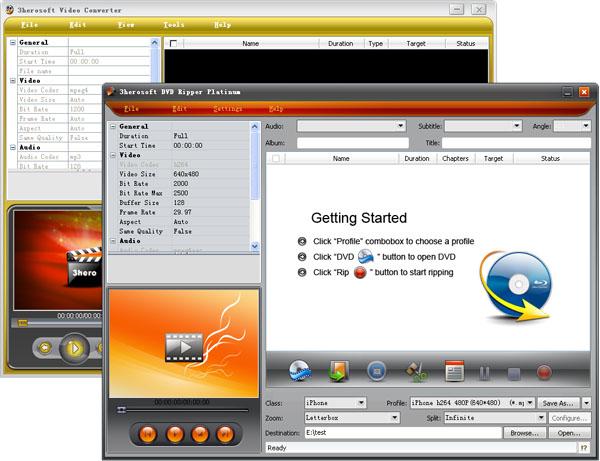Image resolution: width=600 pixels, height=461 pixels.
Task: Collapse Audio section in DVD Ripper properties
Action: (x=113, y=241)
